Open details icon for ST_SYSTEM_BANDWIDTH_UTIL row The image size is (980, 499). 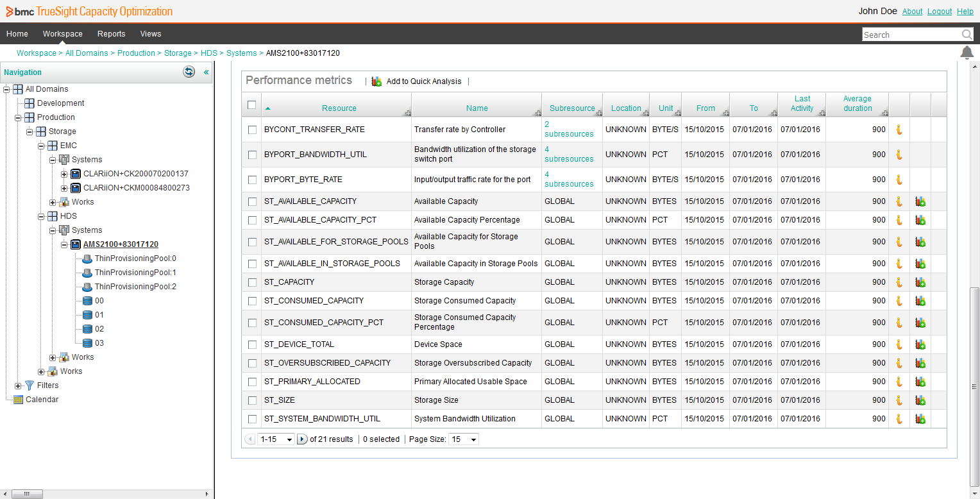(899, 419)
